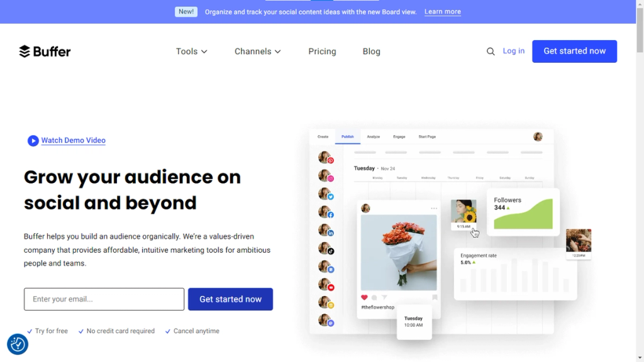Switch to the Start Page tab in demo
Screen dimensions: 644x362
[427, 136]
